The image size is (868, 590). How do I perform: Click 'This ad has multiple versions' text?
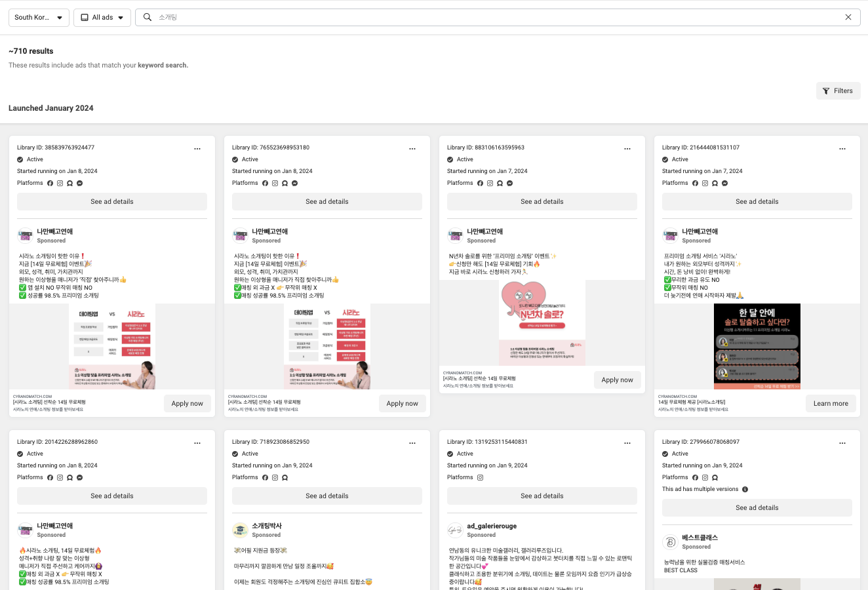700,490
